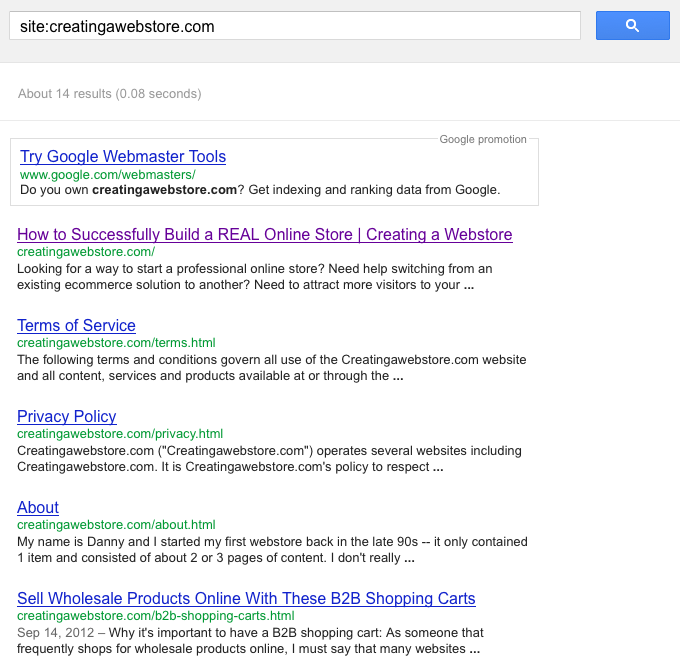This screenshot has height=660, width=680.
Task: Click the creatingawebstore.com/about.html URL
Action: point(116,525)
